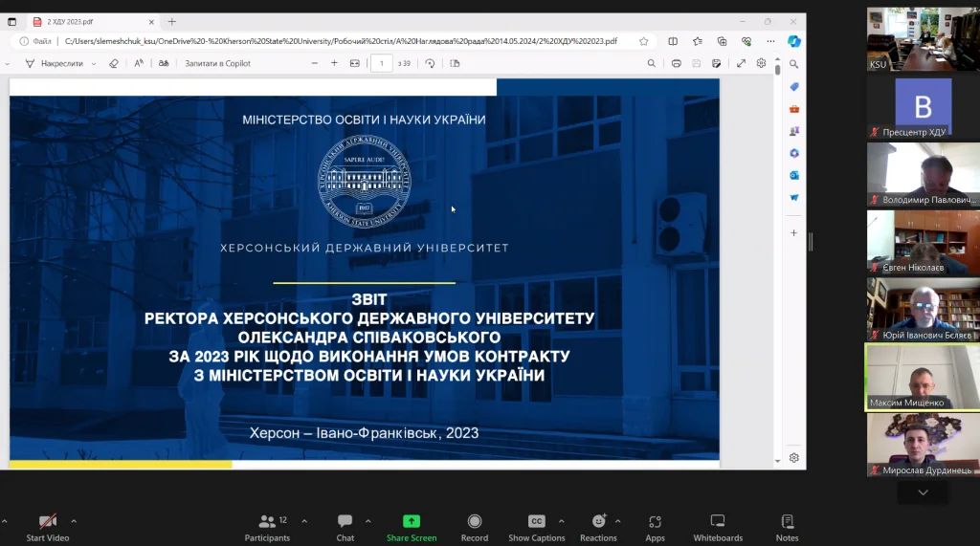
Task: Click the green Share Screen button
Action: (x=411, y=527)
